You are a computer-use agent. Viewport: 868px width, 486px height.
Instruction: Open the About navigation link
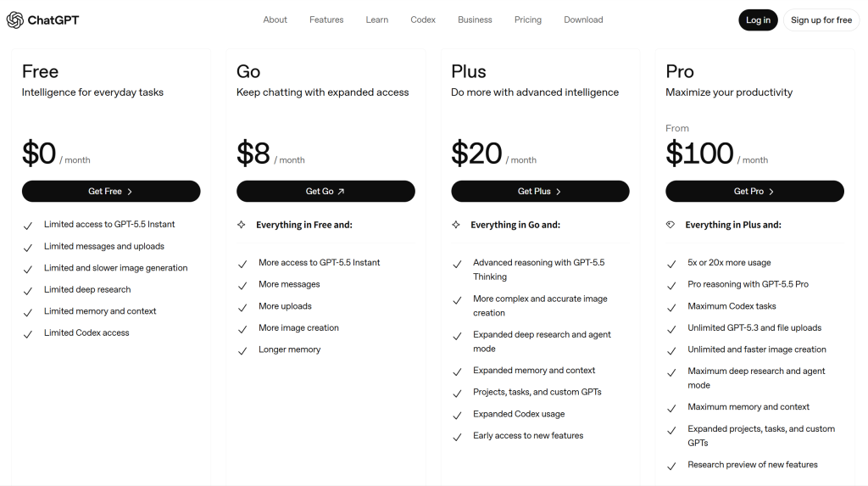click(x=275, y=20)
